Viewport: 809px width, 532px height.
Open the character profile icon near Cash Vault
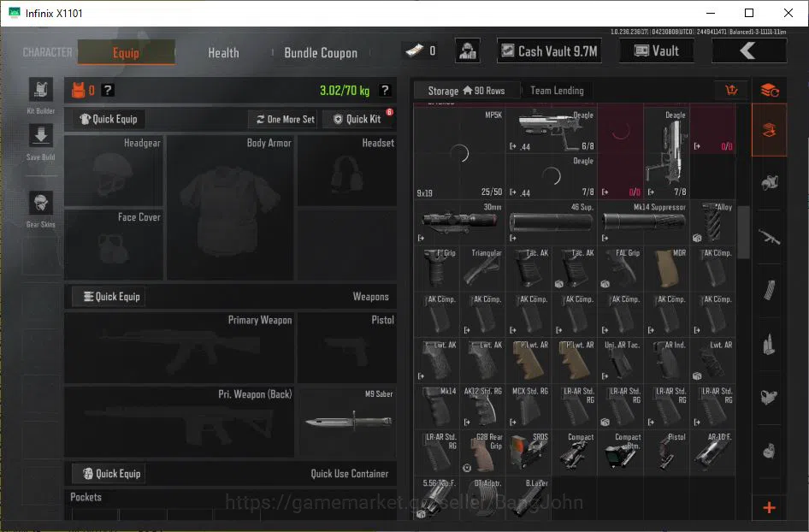pos(468,50)
